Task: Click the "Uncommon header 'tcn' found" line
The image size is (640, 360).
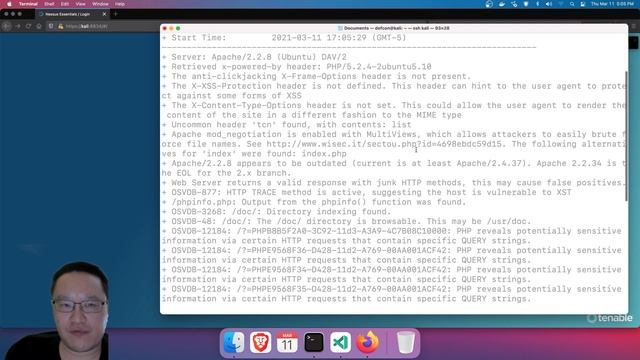Action: (287, 125)
